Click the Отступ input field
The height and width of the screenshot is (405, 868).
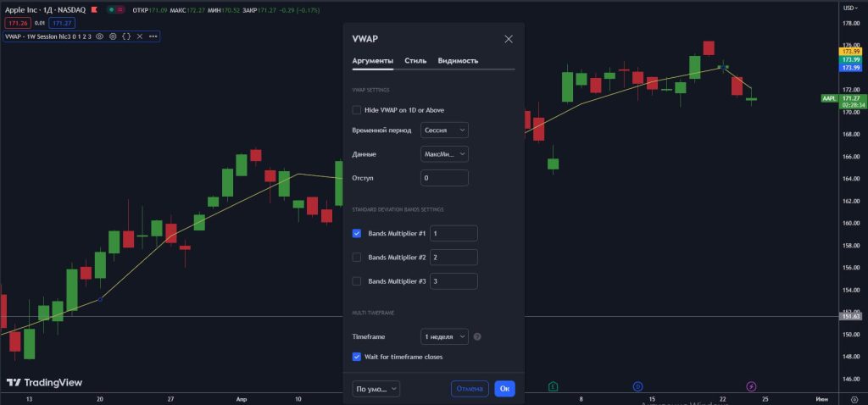click(444, 178)
